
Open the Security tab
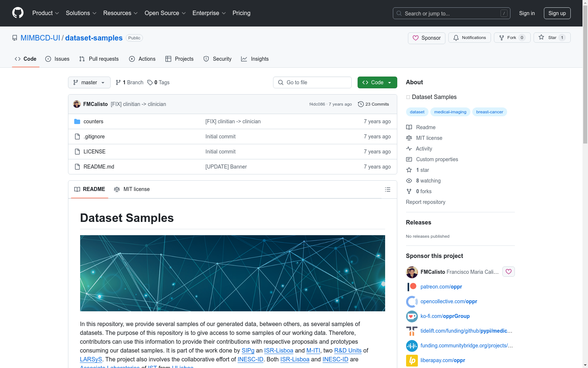pos(218,59)
